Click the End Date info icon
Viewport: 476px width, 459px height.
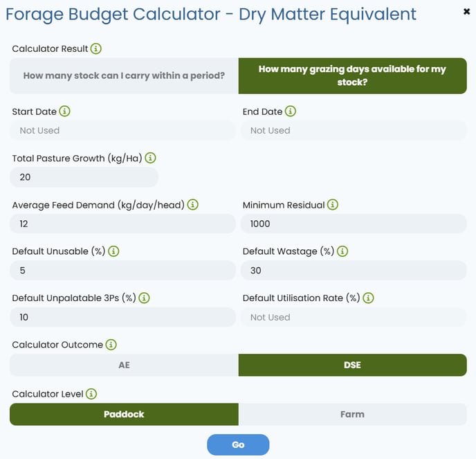[x=291, y=111]
